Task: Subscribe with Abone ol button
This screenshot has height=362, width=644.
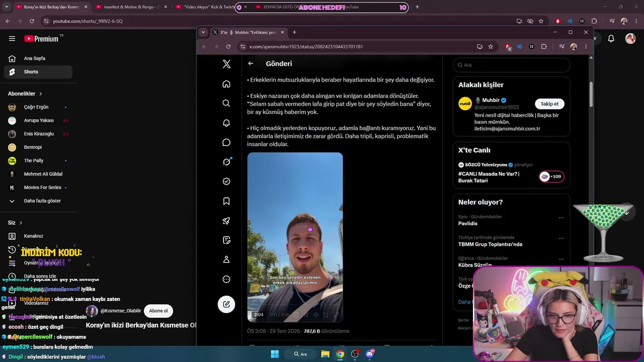Action: [158, 311]
